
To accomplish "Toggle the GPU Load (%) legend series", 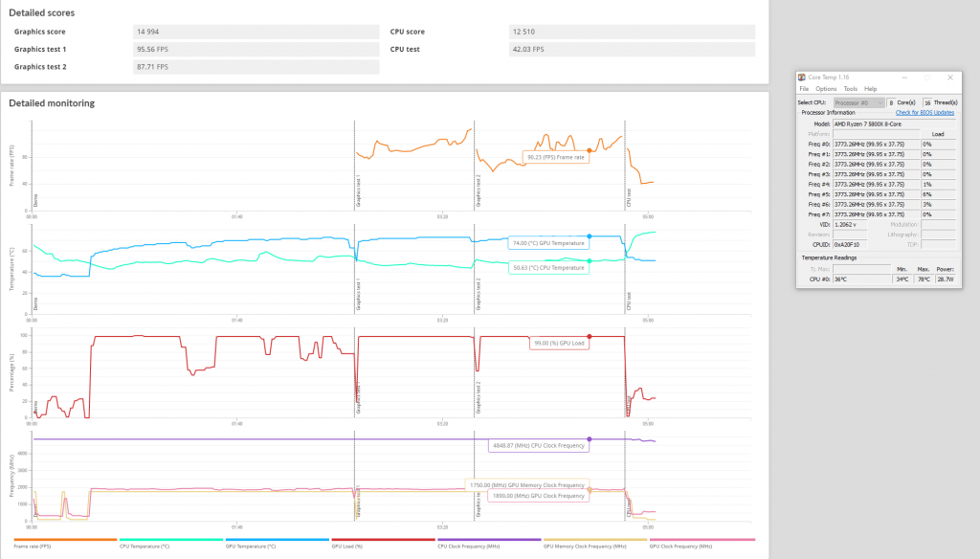I will pyautogui.click(x=383, y=544).
